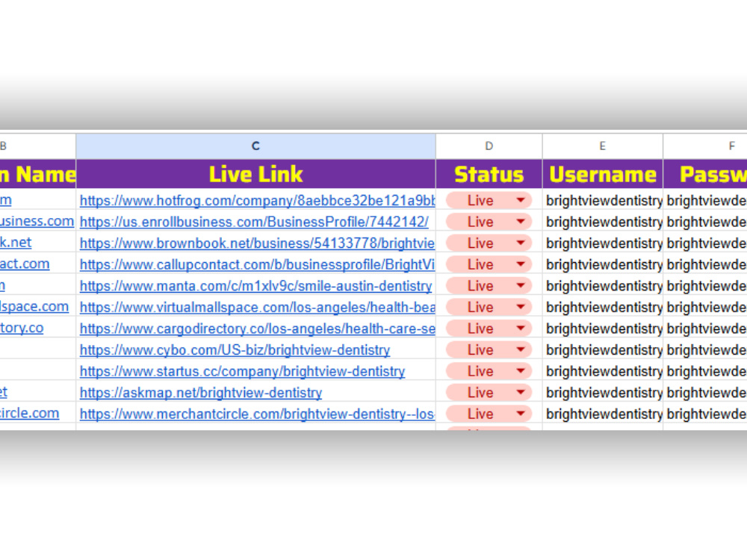Open Status dropdown in brownbook row
The height and width of the screenshot is (560, 747).
(x=521, y=243)
